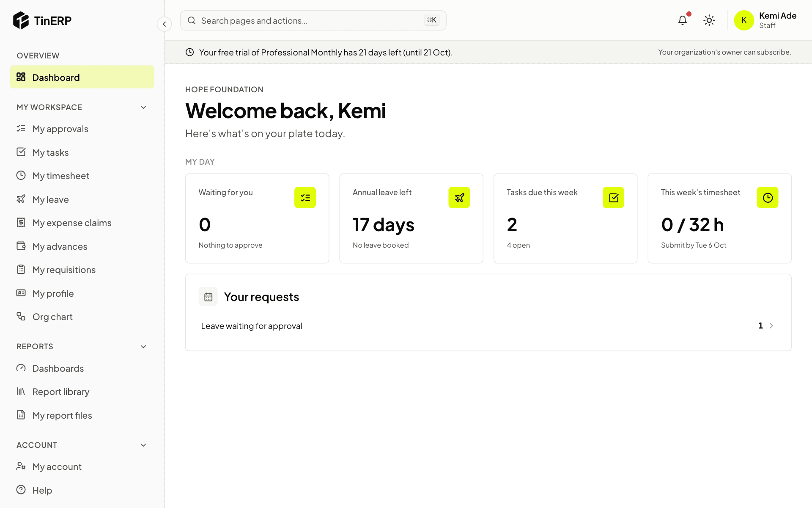The width and height of the screenshot is (812, 508).
Task: Open the notifications bell
Action: pyautogui.click(x=683, y=20)
